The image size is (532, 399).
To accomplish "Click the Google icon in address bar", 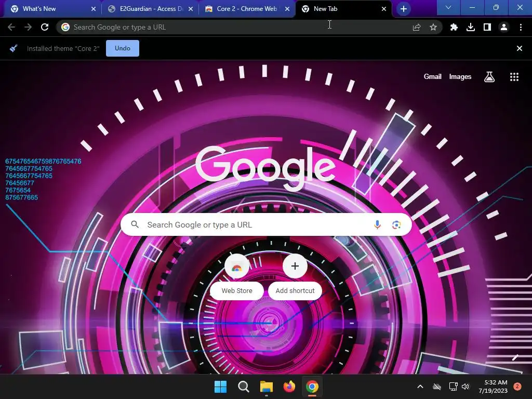I will [65, 27].
